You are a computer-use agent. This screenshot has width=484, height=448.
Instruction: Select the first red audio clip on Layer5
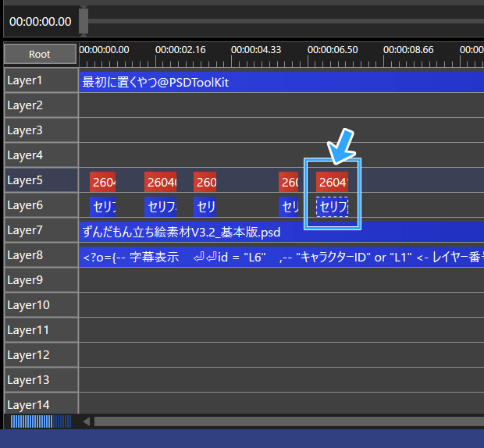[x=103, y=182]
